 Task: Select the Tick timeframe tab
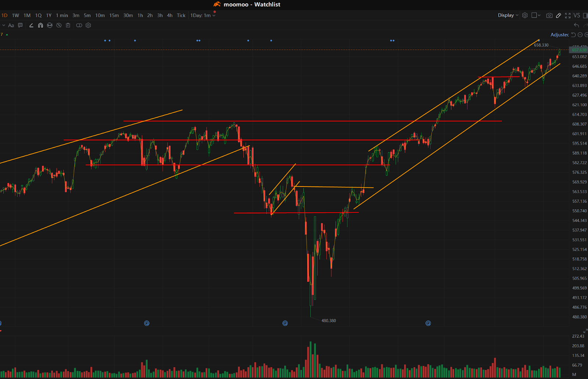click(x=181, y=15)
